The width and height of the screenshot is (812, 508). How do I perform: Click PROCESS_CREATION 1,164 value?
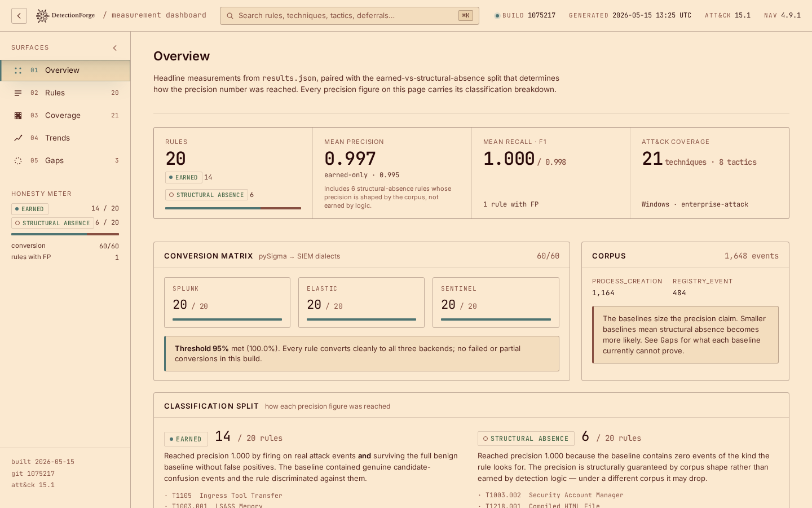(x=603, y=293)
